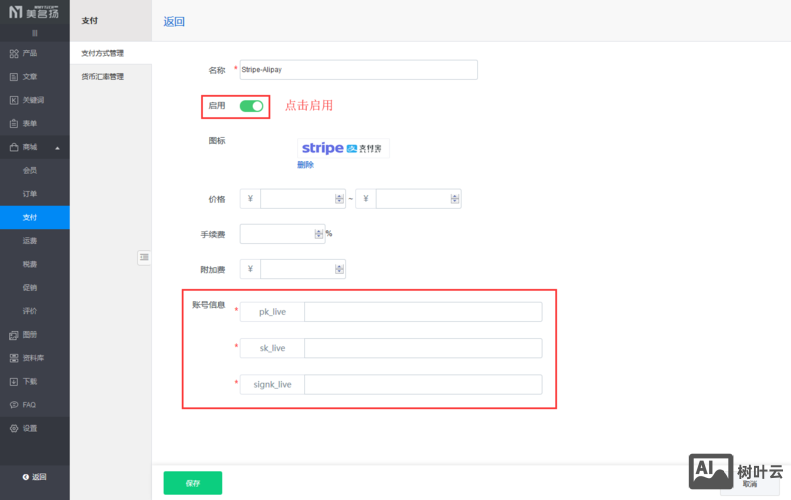Click the green 保存 button
Screen dimensions: 791x500
point(193,483)
